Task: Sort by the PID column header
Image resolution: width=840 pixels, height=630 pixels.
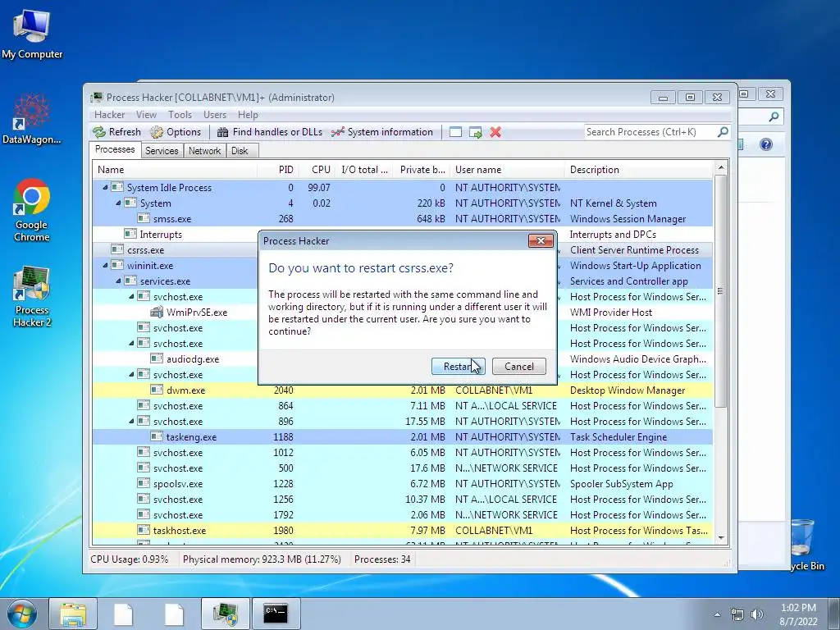Action: tap(278, 170)
